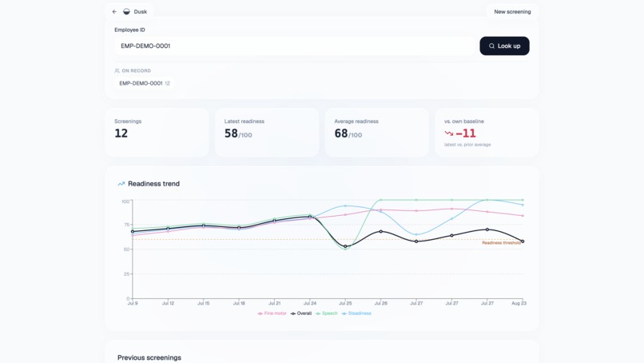Click the Latest readiness card
This screenshot has width=644, height=363.
(x=267, y=133)
